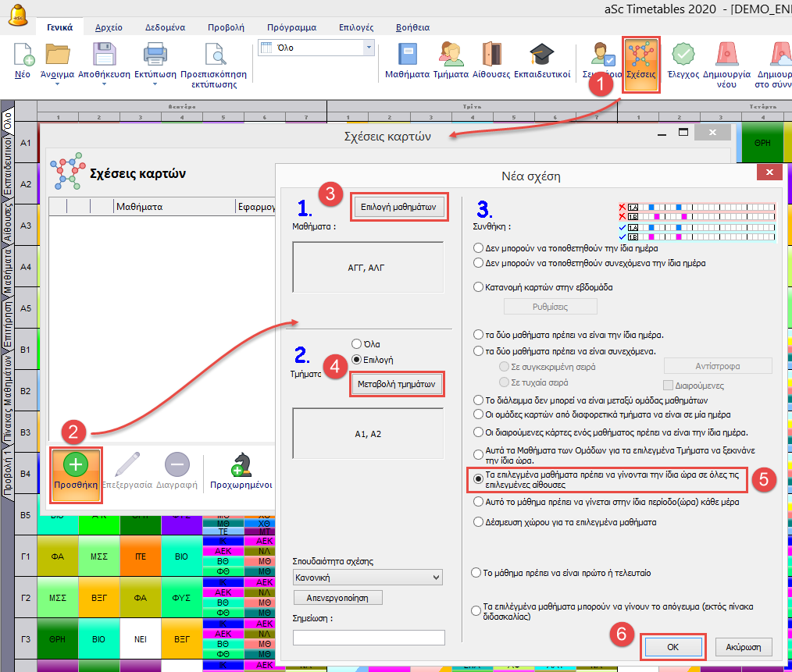Click the green Προσθήκη add button
Viewport: 792px width, 672px height.
click(x=75, y=467)
